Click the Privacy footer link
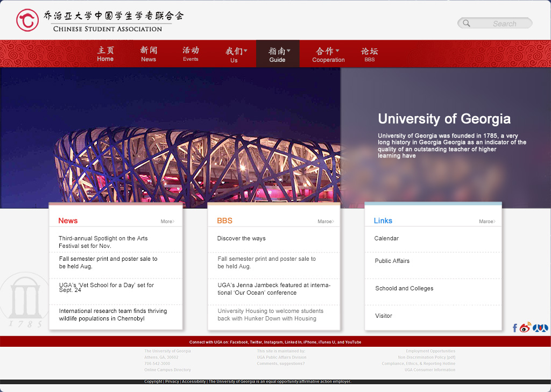The image size is (551, 392). point(172,381)
